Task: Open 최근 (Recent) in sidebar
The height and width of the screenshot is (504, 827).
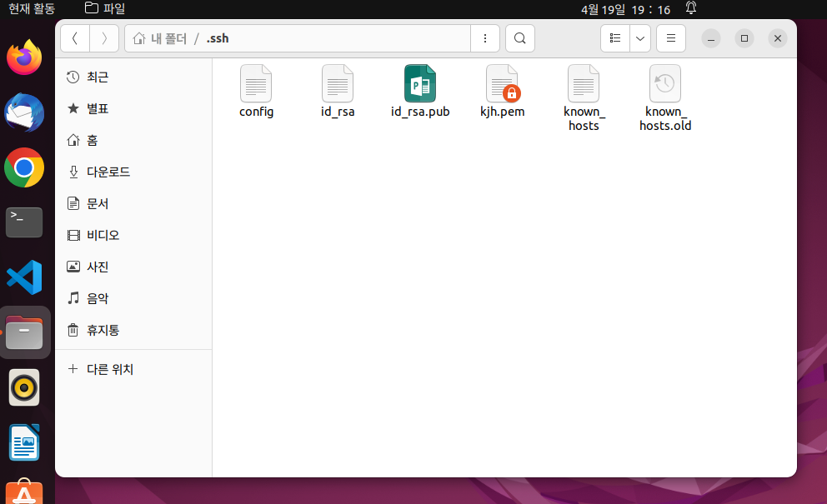Action: point(133,77)
